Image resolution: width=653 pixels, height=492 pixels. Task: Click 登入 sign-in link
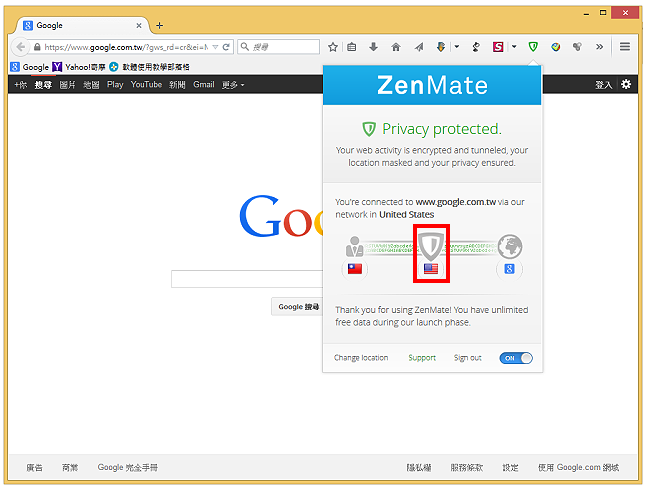click(603, 85)
